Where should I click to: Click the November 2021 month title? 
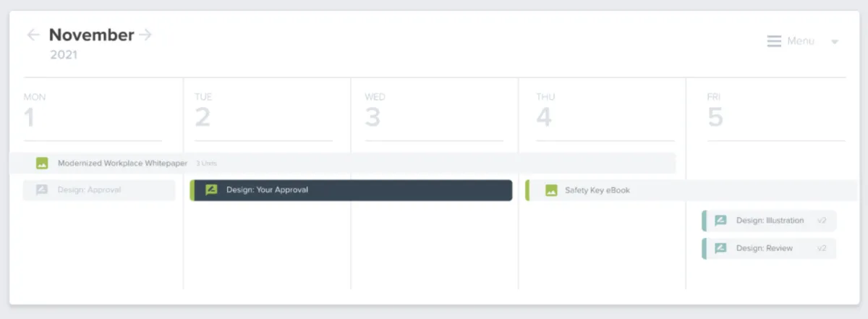[91, 35]
